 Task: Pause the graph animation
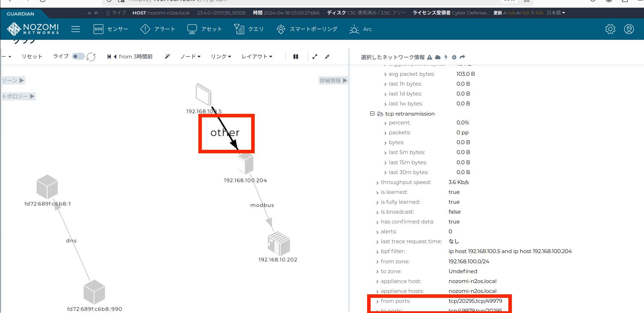[296, 56]
